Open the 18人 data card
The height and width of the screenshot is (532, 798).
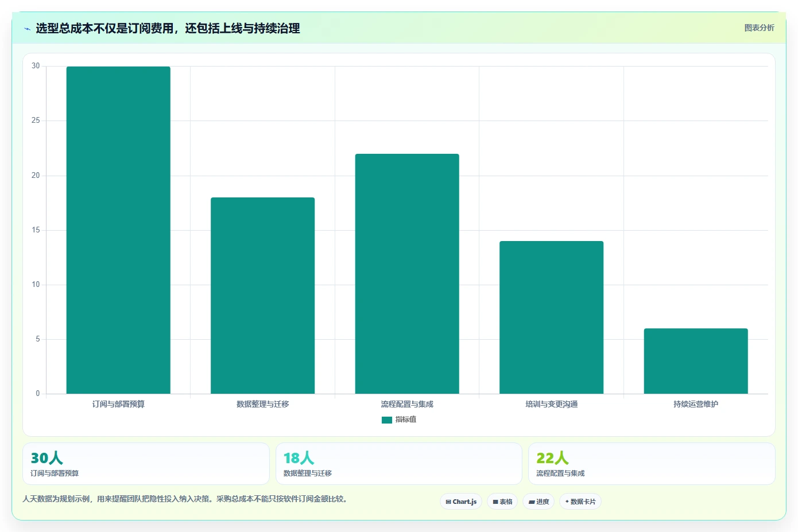coord(399,464)
